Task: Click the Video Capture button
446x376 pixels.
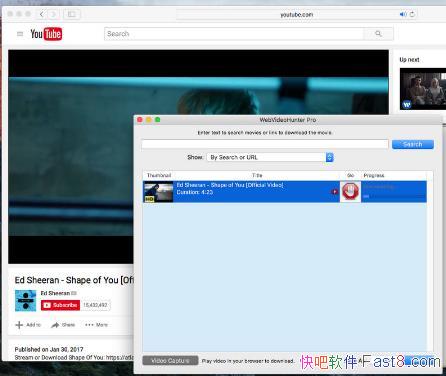Action: coord(170,361)
